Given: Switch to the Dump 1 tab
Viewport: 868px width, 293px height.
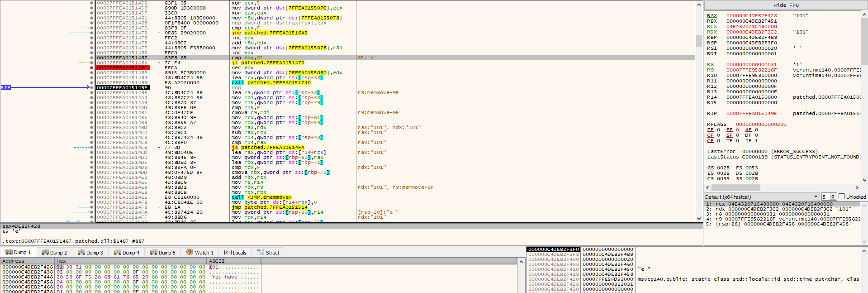Looking at the screenshot, I should (x=18, y=253).
